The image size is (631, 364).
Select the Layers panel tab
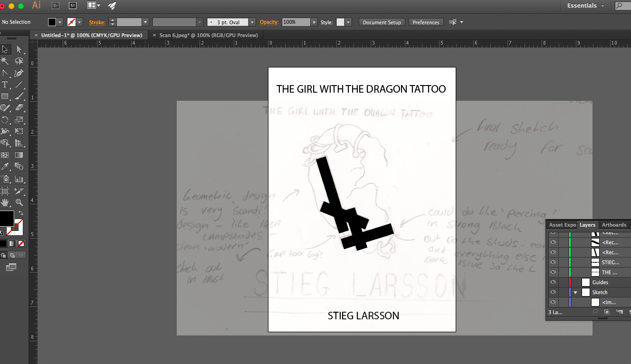[588, 225]
